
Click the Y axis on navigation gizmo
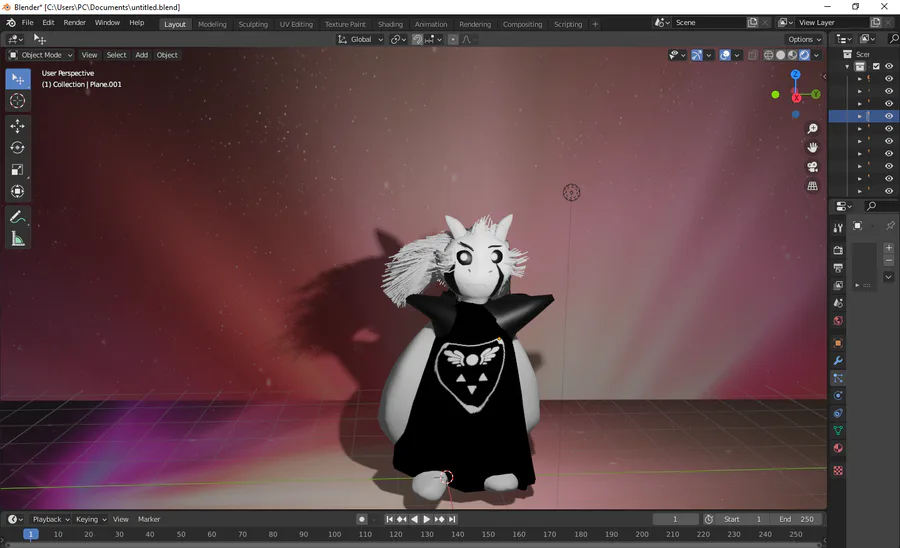pyautogui.click(x=816, y=94)
